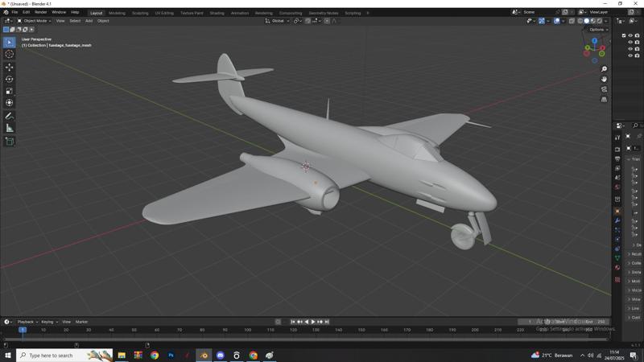Click the blue Z axis on gizmo
Screen dimensions: 644x362
tap(594, 41)
